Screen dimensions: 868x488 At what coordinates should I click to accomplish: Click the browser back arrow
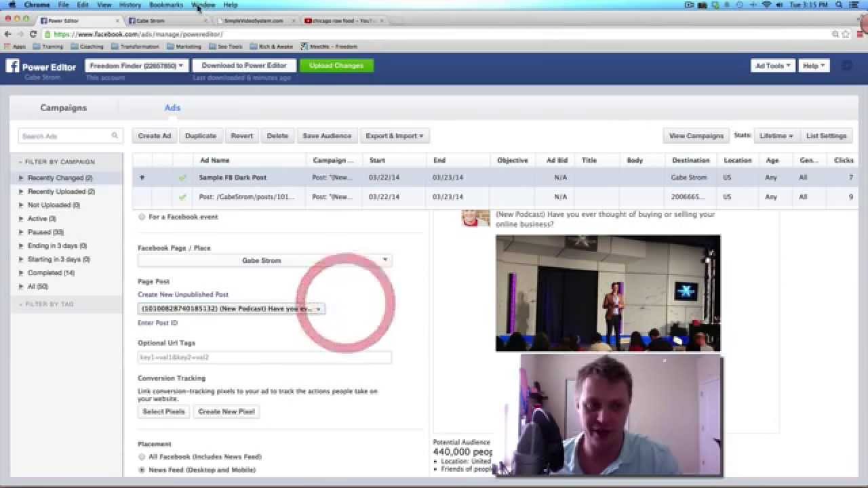pos(8,34)
